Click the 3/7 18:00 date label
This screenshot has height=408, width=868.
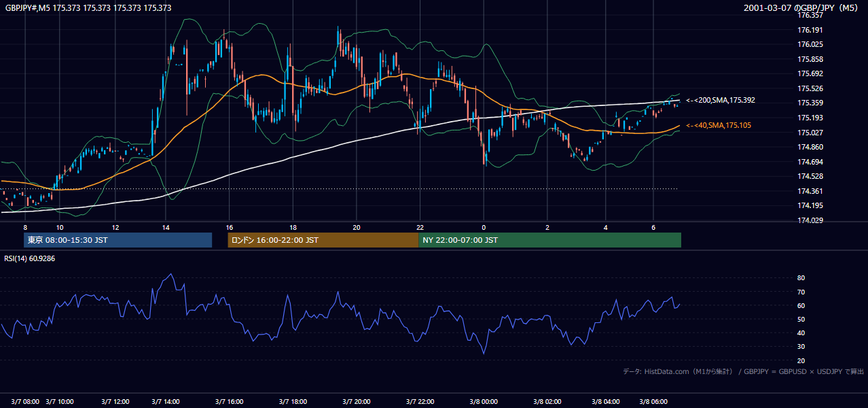tap(293, 402)
